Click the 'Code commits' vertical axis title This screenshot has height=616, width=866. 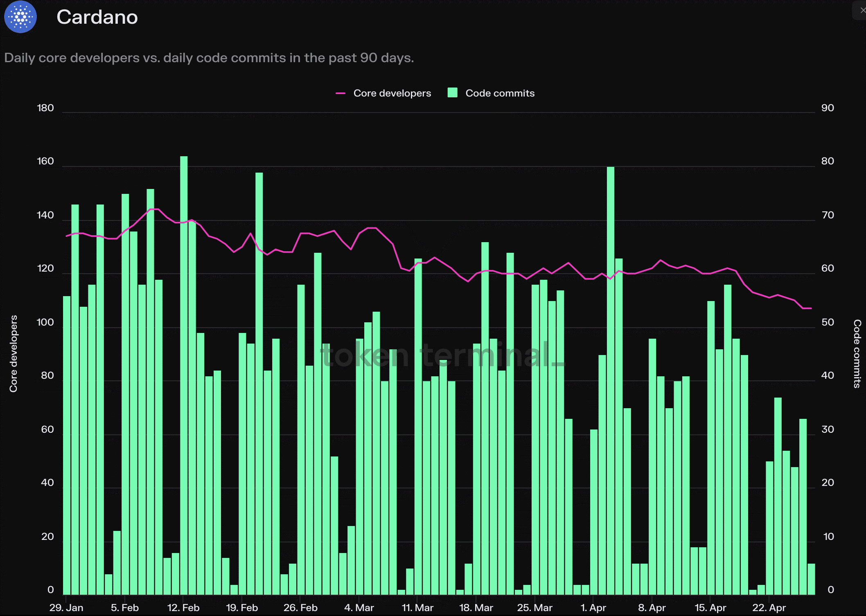click(x=857, y=354)
